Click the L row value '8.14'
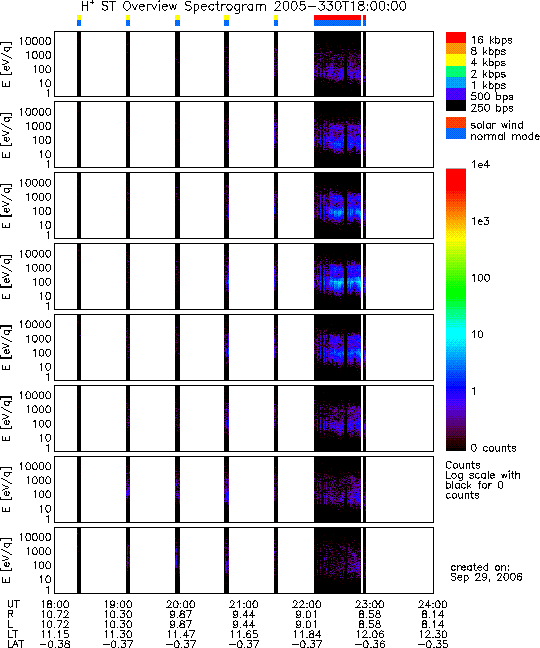The image size is (540, 648). 433,624
